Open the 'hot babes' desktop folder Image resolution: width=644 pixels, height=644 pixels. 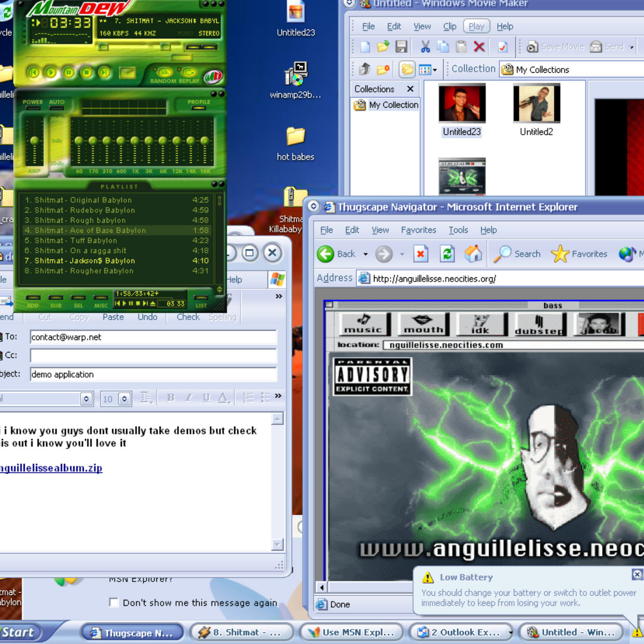(295, 144)
